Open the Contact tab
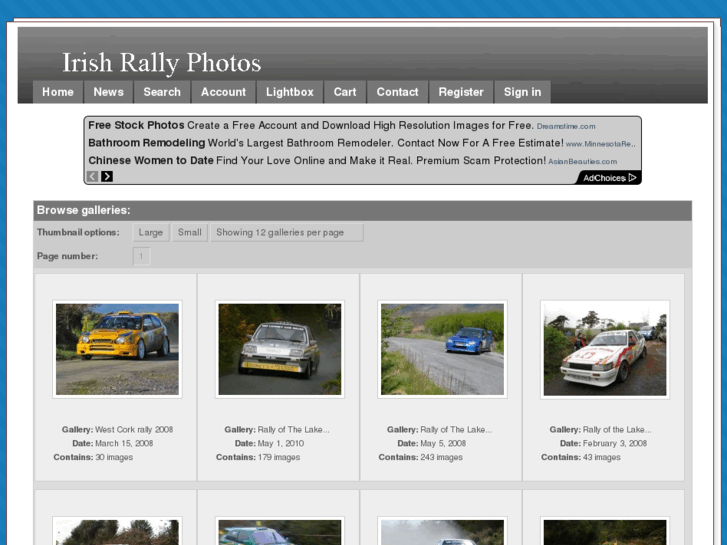Viewport: 727px width, 545px height. (x=397, y=92)
